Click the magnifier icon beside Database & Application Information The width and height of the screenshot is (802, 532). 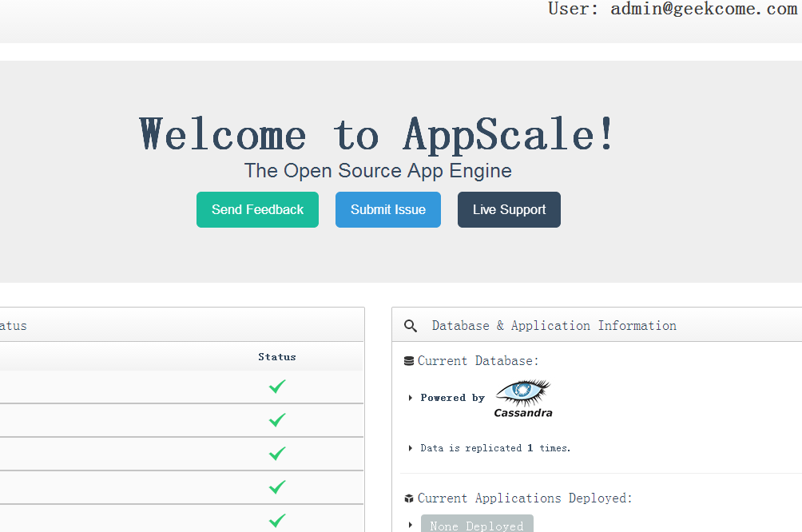411,326
